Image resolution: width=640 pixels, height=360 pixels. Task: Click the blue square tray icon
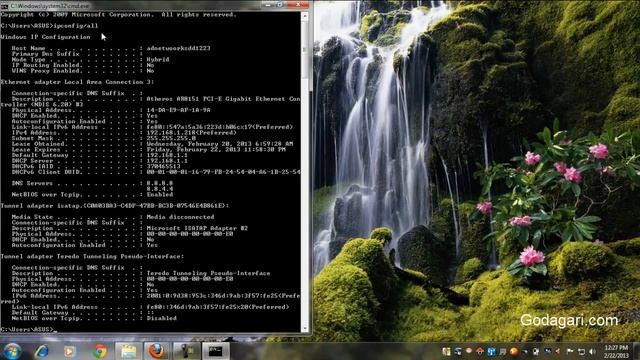[491, 351]
